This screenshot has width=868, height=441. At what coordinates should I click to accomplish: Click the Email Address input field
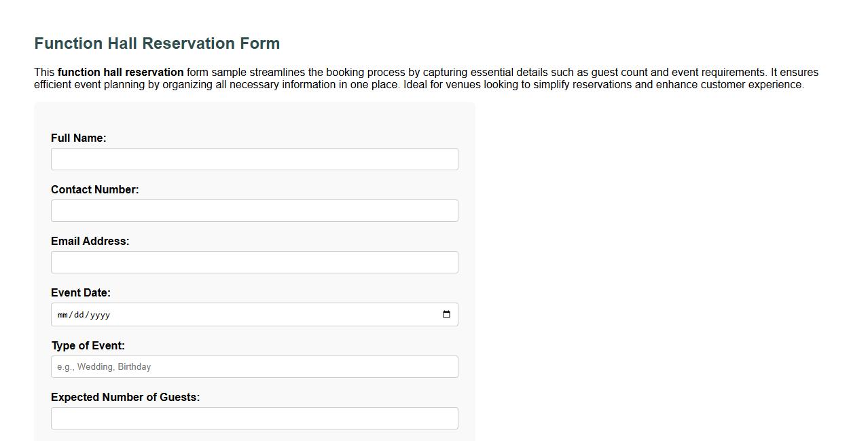point(254,262)
